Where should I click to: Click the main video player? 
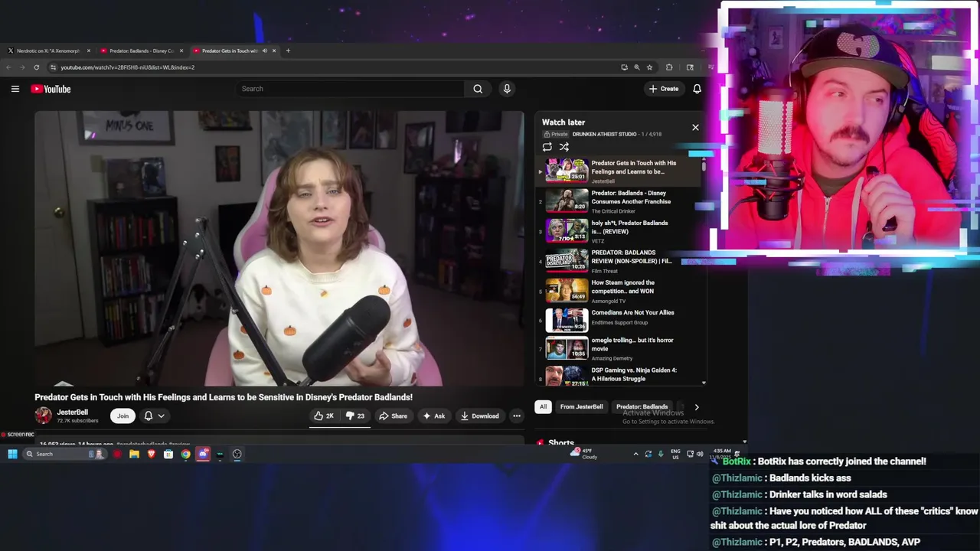click(x=279, y=249)
